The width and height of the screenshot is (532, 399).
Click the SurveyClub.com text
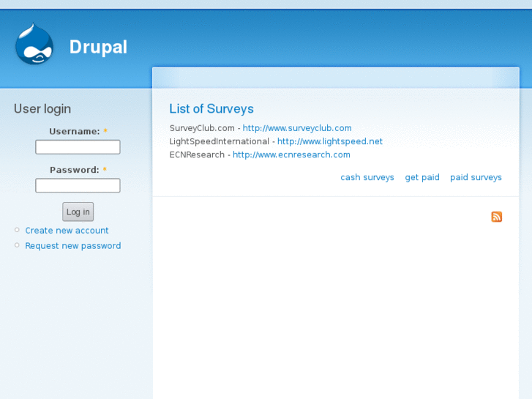point(202,128)
